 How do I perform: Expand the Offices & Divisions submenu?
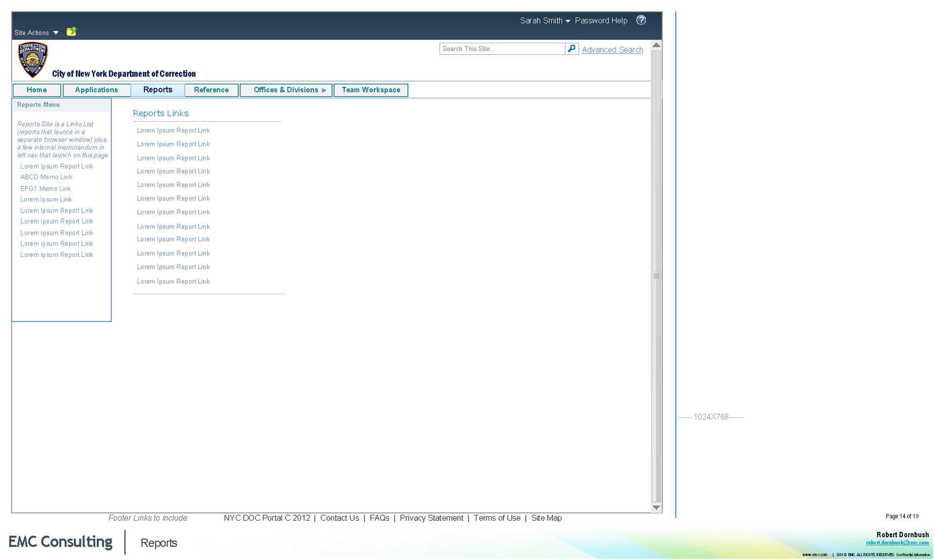[324, 90]
